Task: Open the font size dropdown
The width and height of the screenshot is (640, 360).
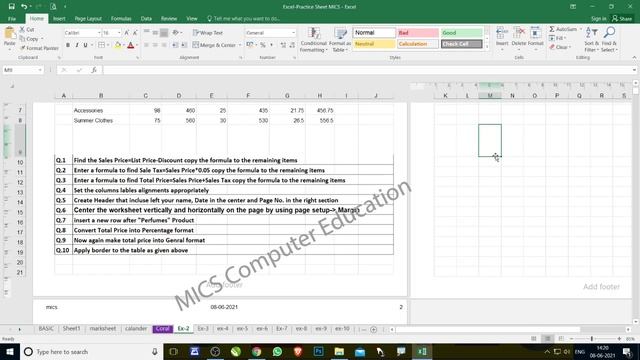Action: pos(119,33)
